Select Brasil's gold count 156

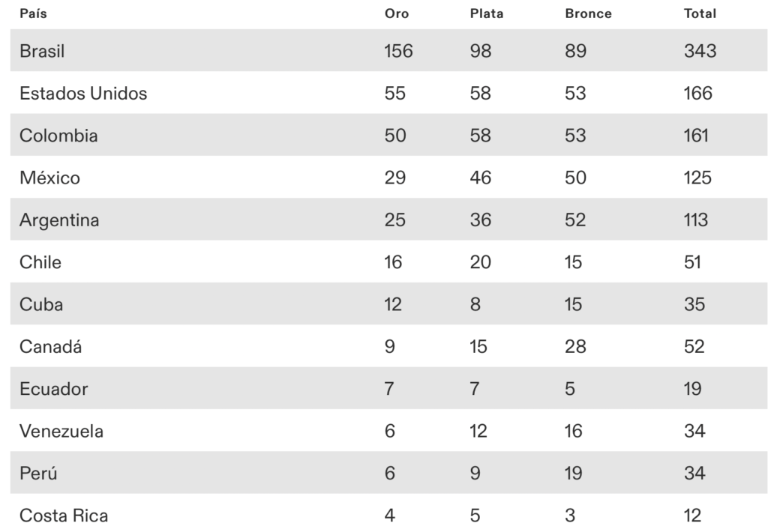click(398, 51)
